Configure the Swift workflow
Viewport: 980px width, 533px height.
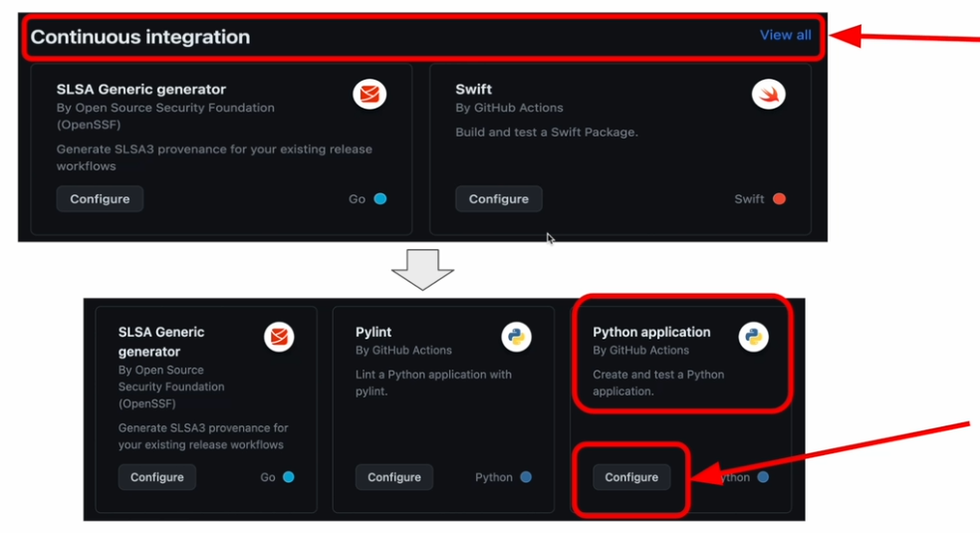[499, 198]
